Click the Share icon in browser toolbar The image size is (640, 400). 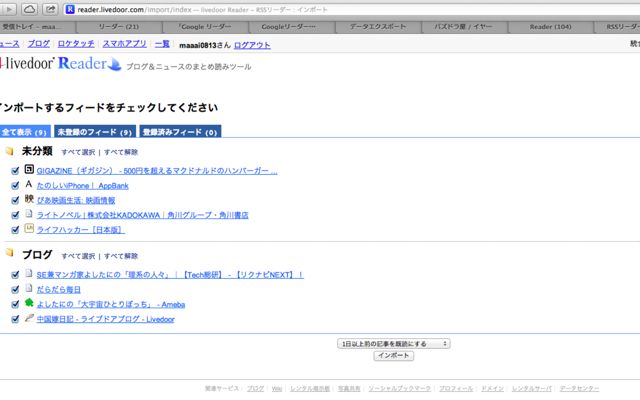tap(50, 9)
